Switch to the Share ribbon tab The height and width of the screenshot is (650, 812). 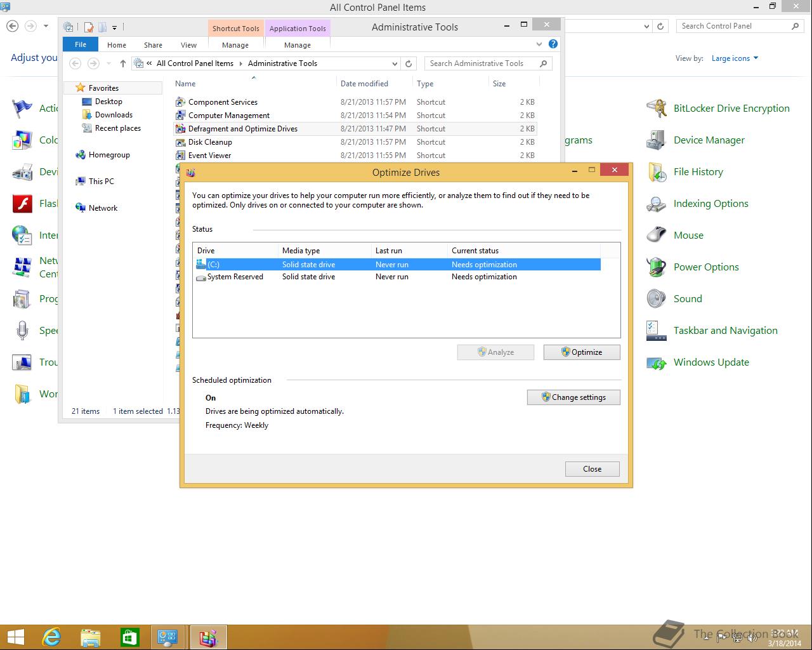click(153, 45)
